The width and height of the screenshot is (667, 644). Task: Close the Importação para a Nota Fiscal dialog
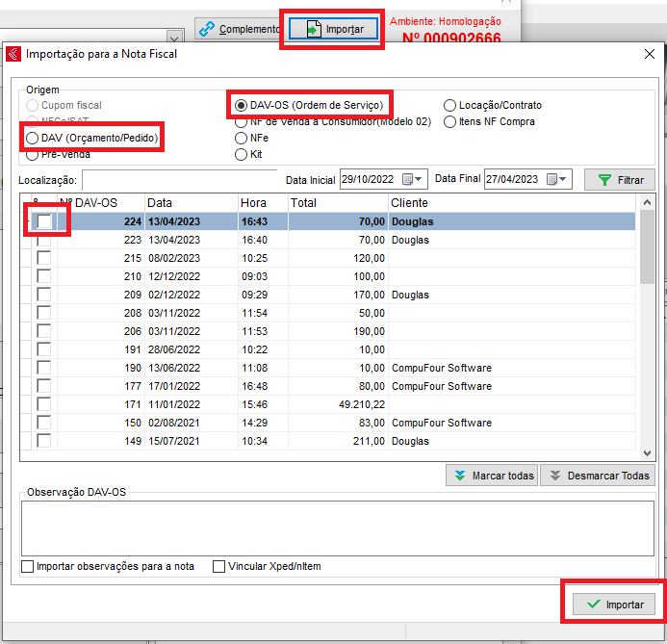[x=649, y=55]
